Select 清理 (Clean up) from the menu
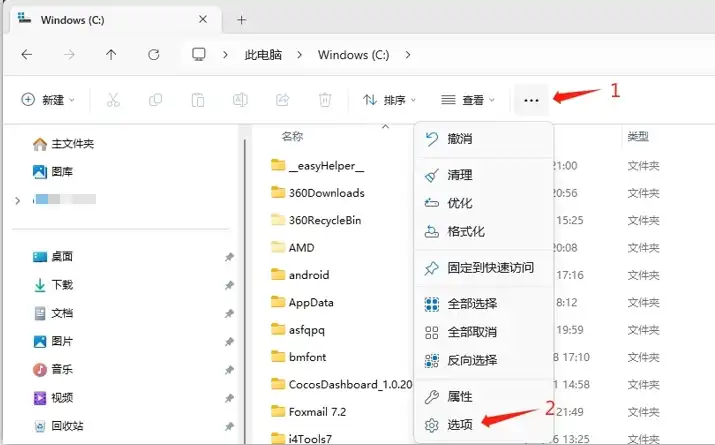This screenshot has height=445, width=715. [x=484, y=175]
